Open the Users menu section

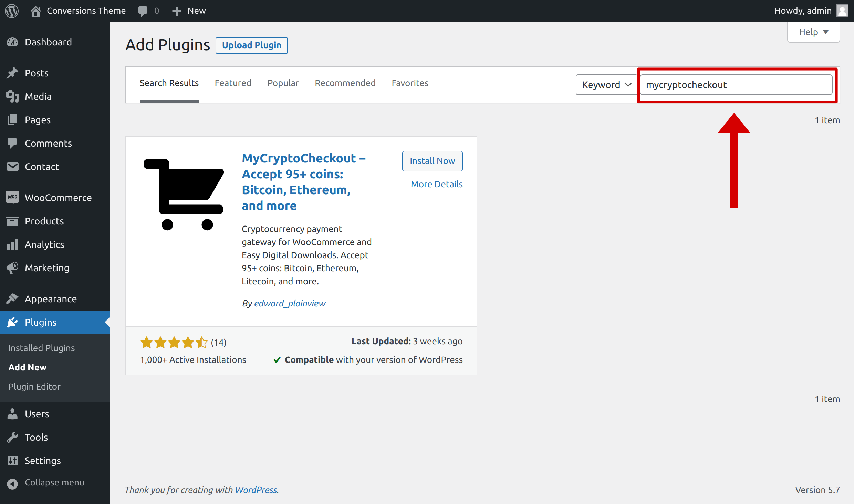[x=35, y=413]
